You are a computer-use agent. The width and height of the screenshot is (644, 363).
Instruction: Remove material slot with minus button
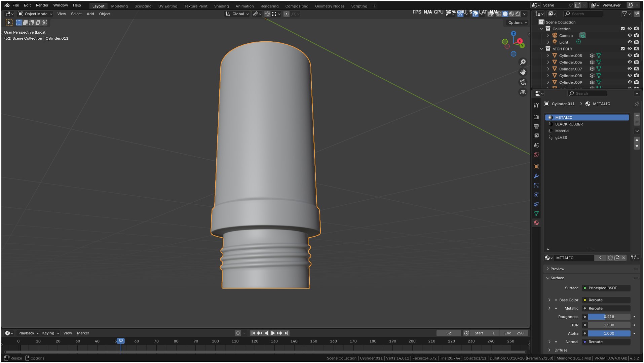click(x=637, y=122)
